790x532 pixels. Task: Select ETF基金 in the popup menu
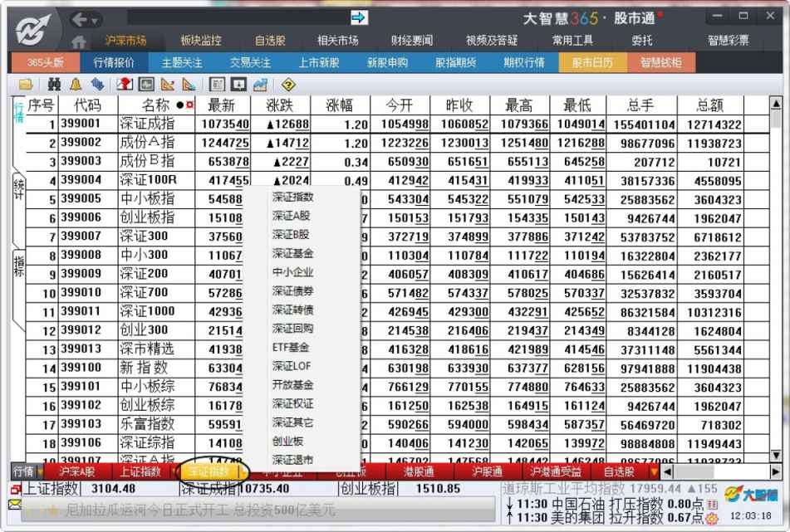(291, 347)
